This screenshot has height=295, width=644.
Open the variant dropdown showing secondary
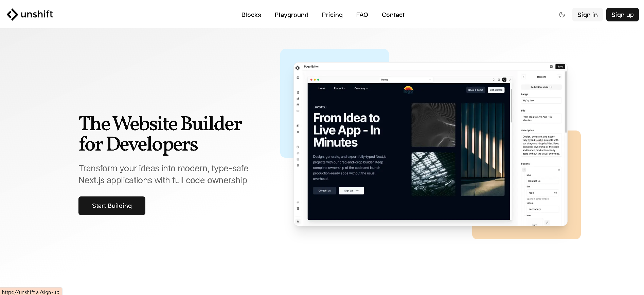click(542, 209)
